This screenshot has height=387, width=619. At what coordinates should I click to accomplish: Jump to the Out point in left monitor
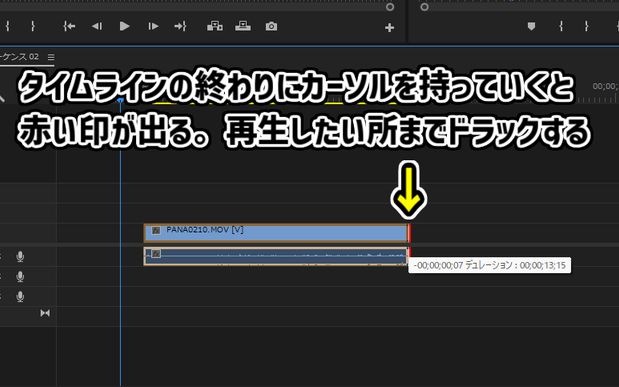(x=180, y=26)
